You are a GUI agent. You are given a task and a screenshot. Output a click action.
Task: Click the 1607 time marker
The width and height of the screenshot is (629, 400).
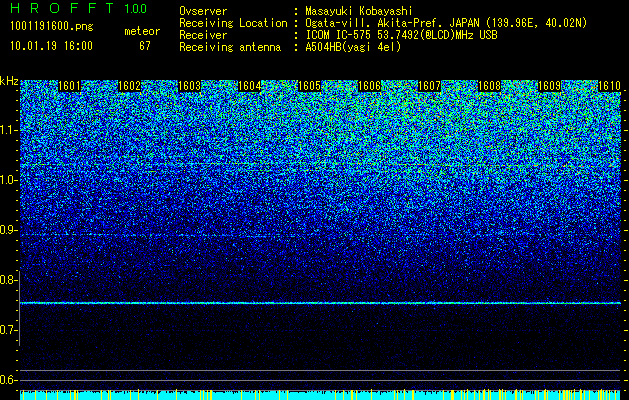click(x=429, y=86)
